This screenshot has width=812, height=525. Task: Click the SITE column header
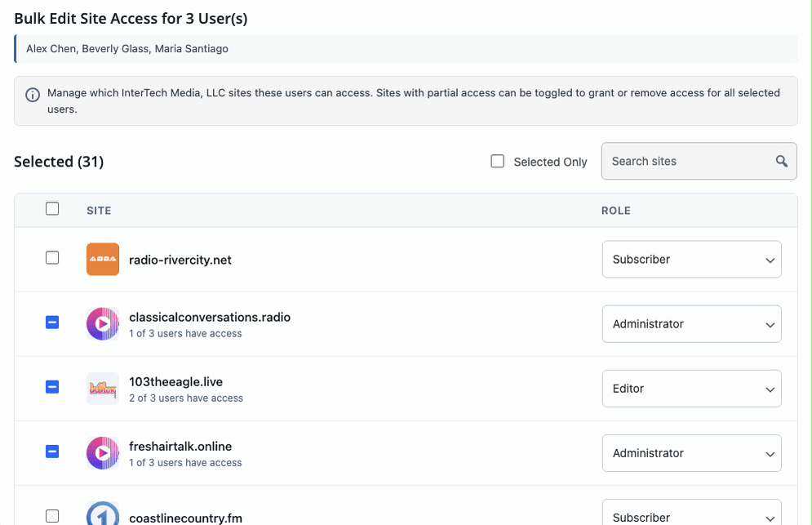click(x=99, y=211)
